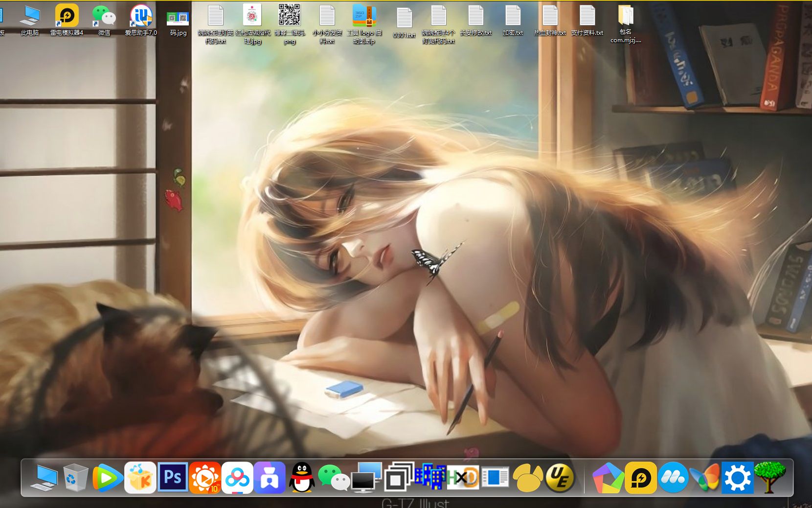The image size is (812, 508).
Task: Open the blue gear settings icon in dock
Action: [x=738, y=478]
